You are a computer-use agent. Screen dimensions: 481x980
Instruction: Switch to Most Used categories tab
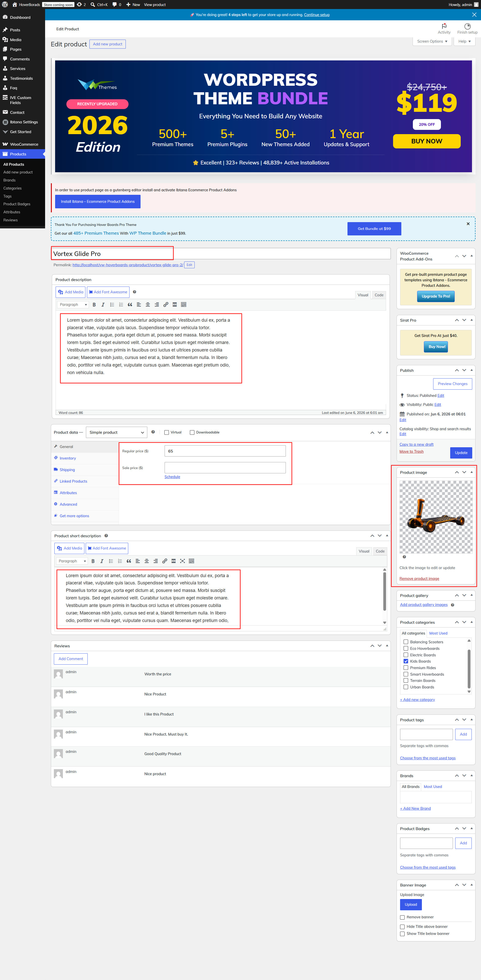point(438,634)
